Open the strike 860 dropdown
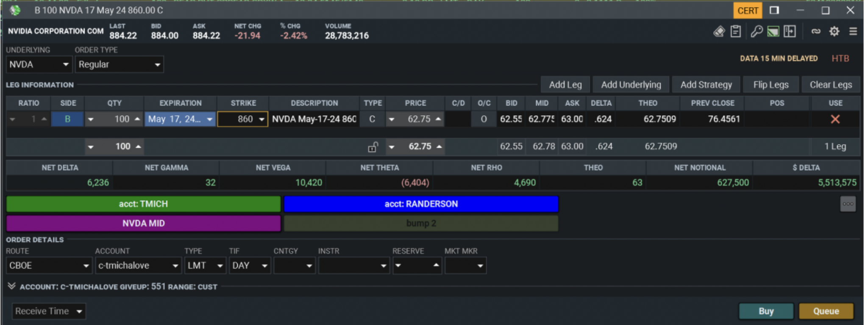868x325 pixels. [243, 119]
